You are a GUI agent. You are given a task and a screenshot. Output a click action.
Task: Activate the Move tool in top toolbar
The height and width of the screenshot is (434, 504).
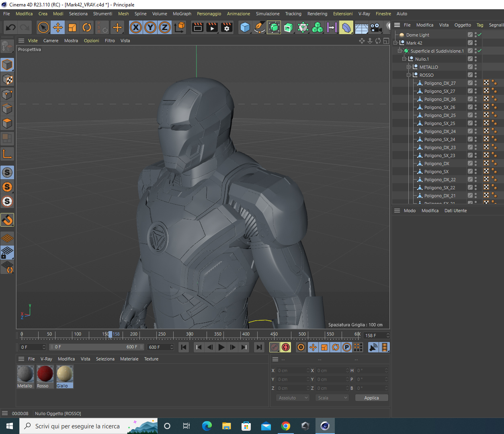tap(58, 27)
